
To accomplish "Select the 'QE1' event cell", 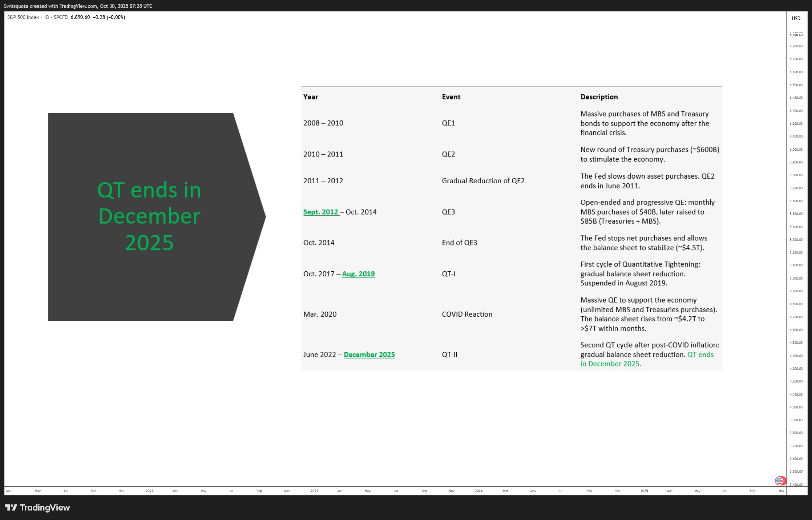I will click(448, 123).
